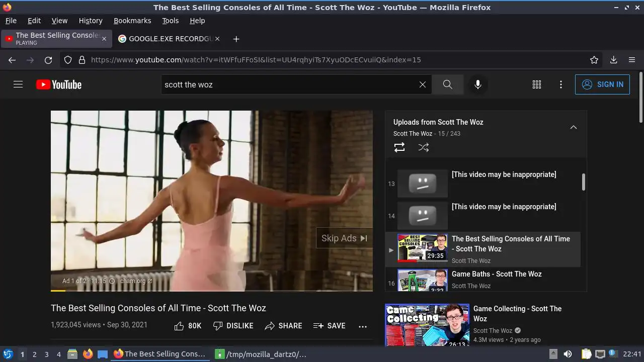Open The Best Selling Consoles playlist entry
Viewport: 644px width, 362px height.
point(483,249)
